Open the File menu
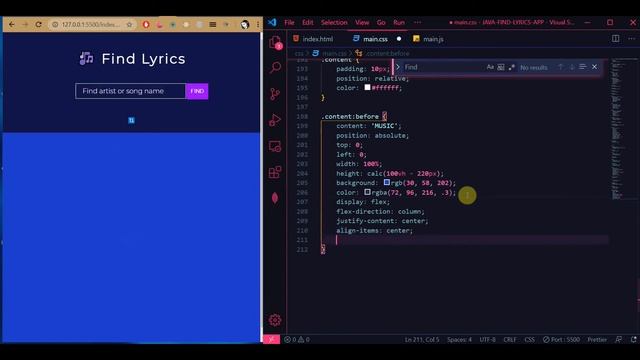The width and height of the screenshot is (640, 360). [289, 22]
